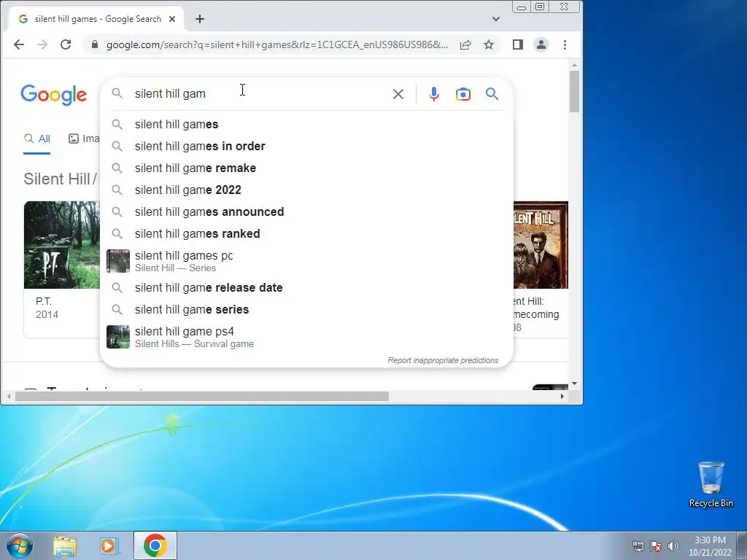Click the Show desktop strip
This screenshot has height=560, width=747.
click(742, 546)
